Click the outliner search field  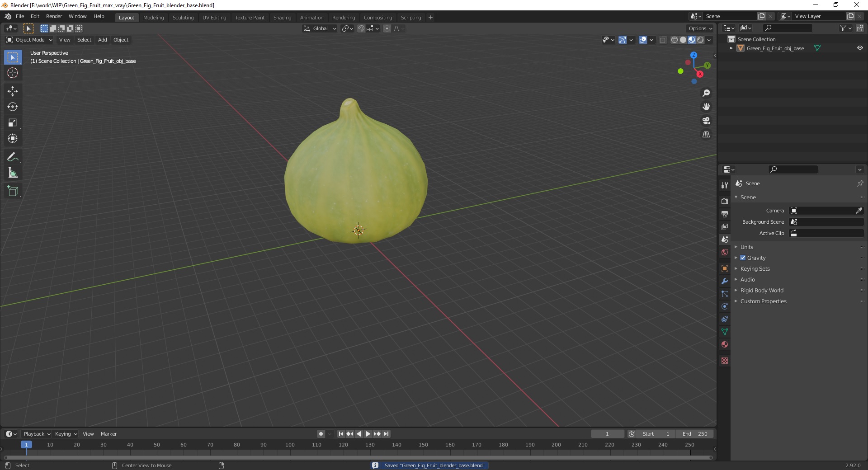click(787, 28)
